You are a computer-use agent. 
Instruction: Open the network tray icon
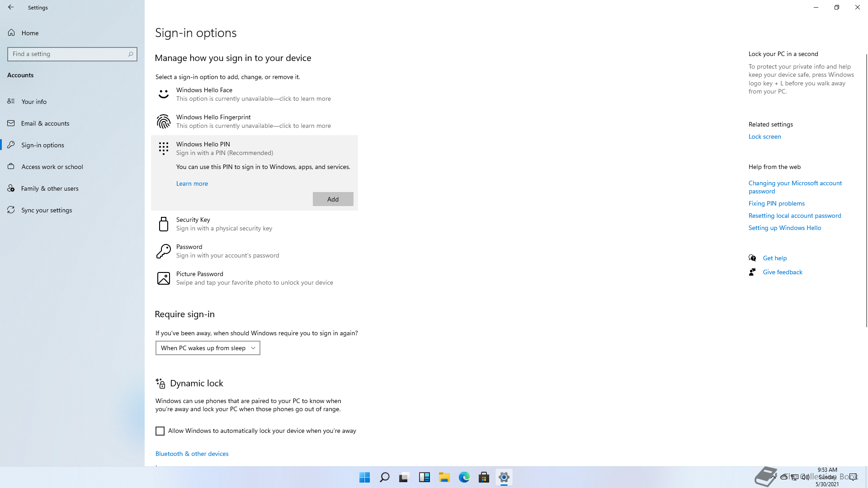pos(794,477)
